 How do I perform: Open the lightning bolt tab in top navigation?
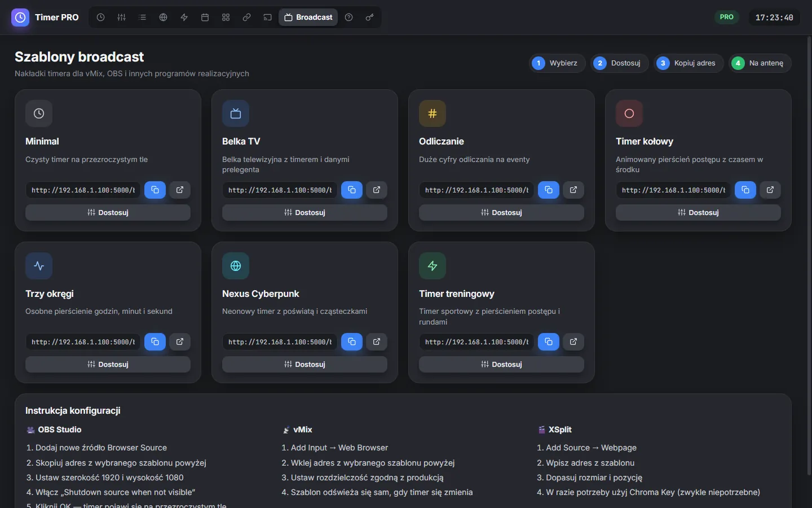(x=184, y=17)
